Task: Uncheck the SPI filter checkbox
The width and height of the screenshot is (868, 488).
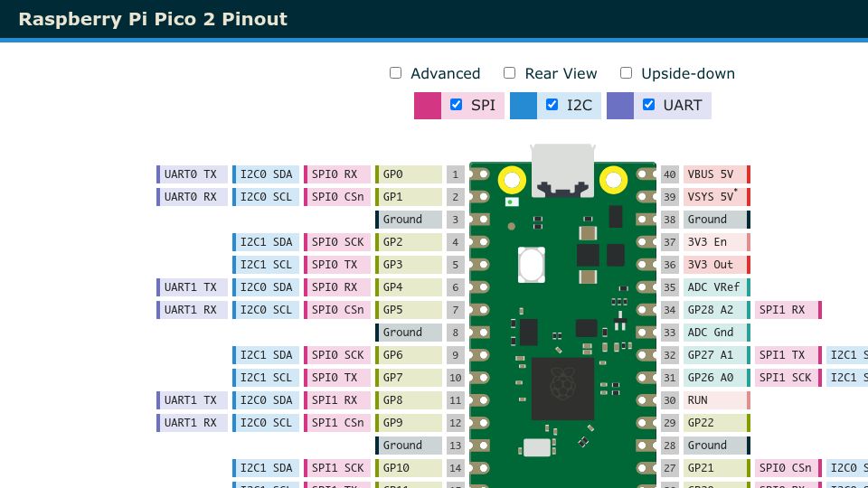Action: (x=456, y=105)
